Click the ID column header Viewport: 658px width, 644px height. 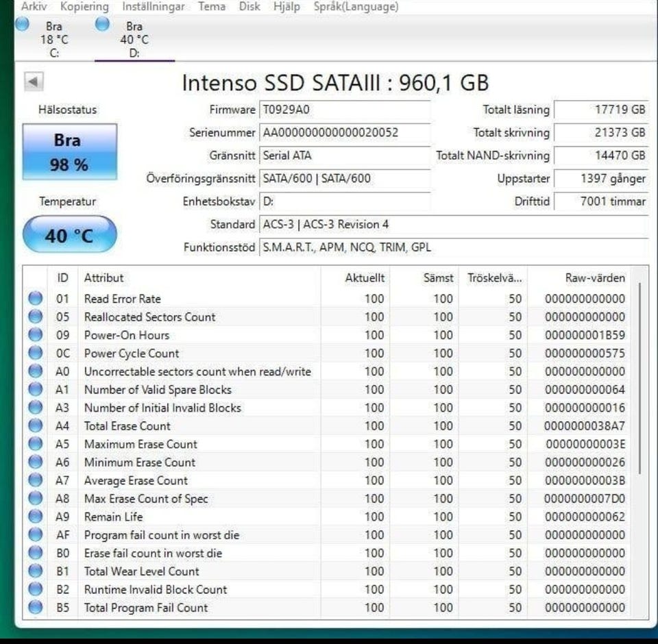[62, 277]
